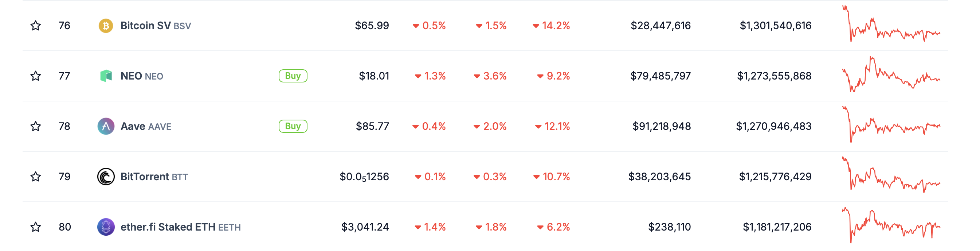Buy NEO using the Buy button
The width and height of the screenshot is (980, 251).
[293, 76]
